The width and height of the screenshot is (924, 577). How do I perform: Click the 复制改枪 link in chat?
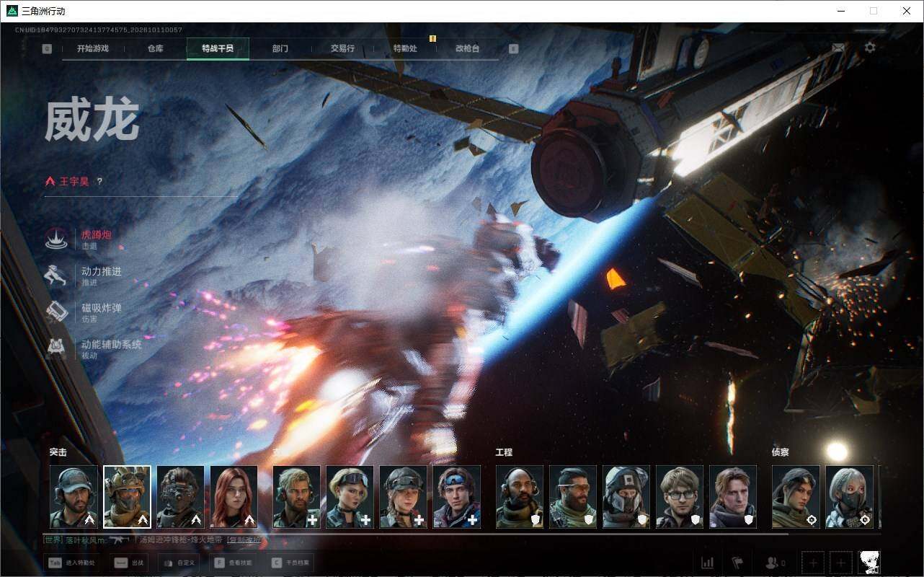(244, 539)
